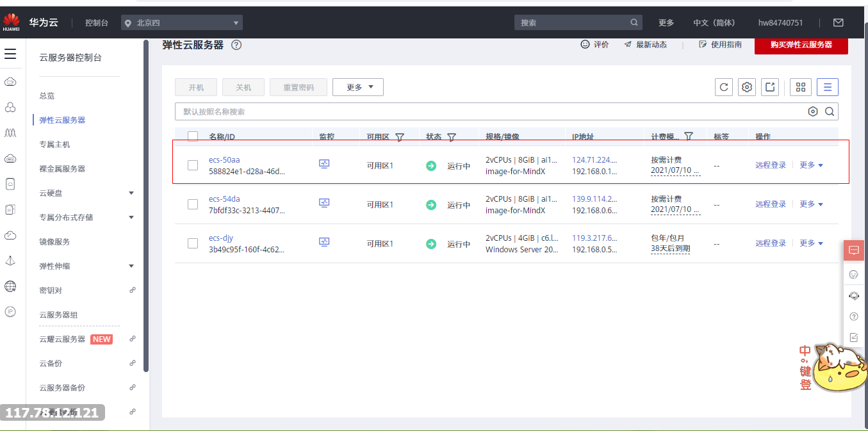
Task: Click the account name hw84740751
Action: (x=780, y=22)
